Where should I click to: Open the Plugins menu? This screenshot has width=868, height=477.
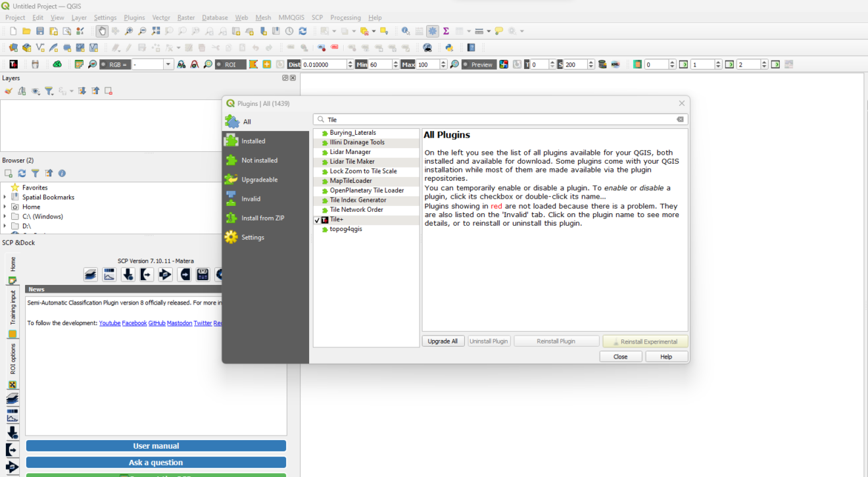point(133,18)
